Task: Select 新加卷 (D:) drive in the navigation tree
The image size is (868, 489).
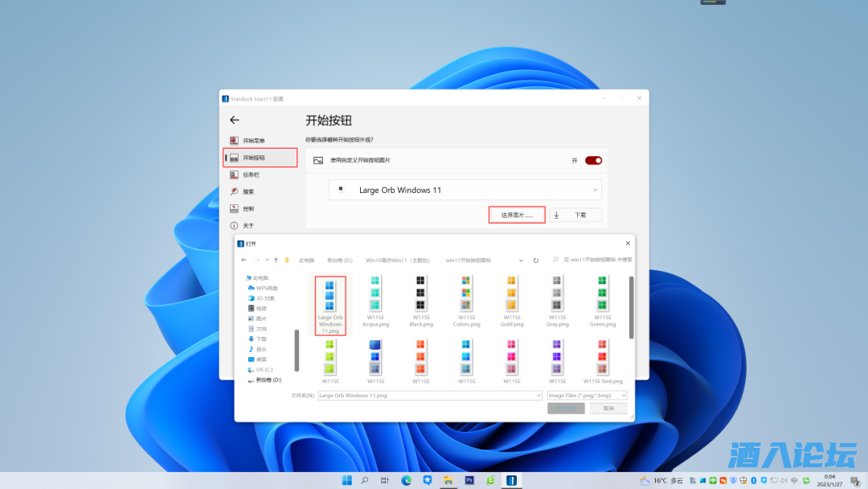Action: tap(264, 380)
